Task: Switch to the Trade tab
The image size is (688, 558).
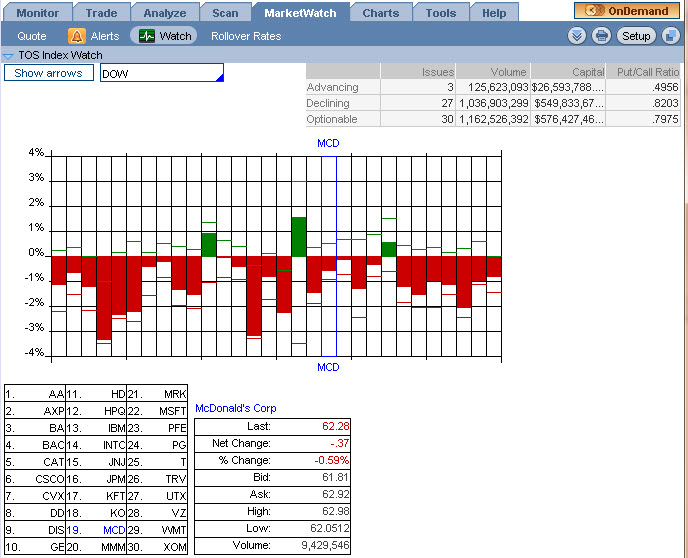Action: pyautogui.click(x=101, y=13)
